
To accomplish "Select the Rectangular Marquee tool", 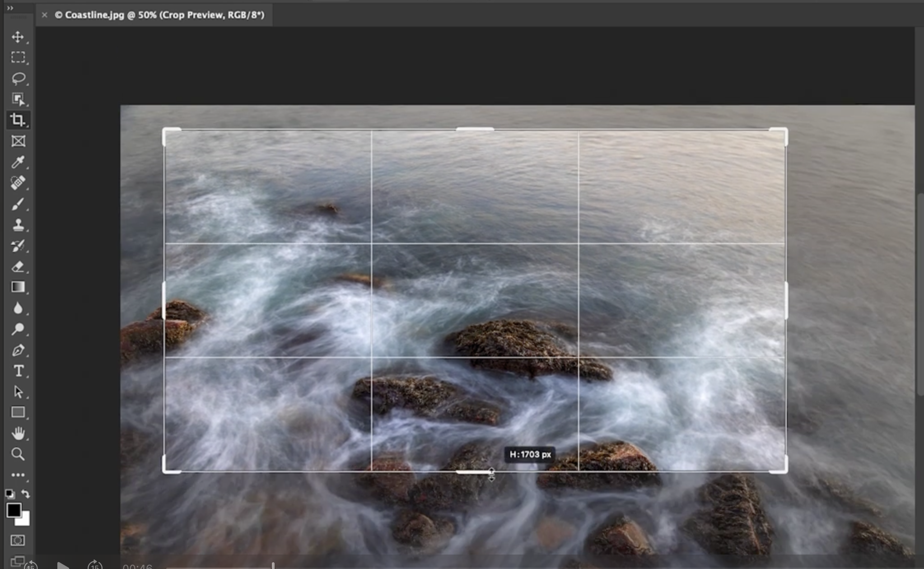I will [18, 57].
